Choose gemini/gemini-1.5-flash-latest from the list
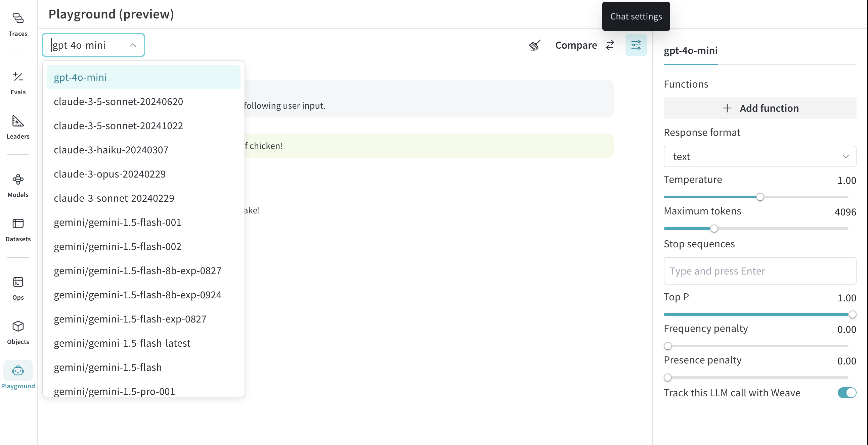This screenshot has height=445, width=868. (122, 343)
